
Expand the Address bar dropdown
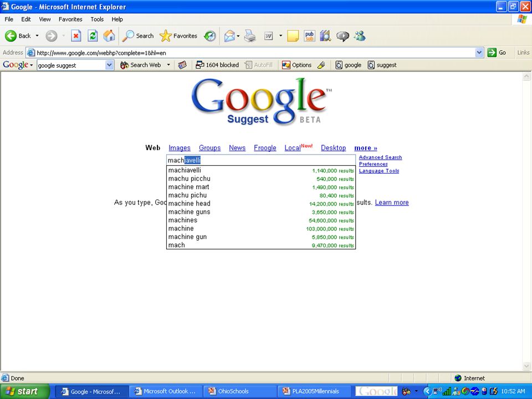coord(479,53)
